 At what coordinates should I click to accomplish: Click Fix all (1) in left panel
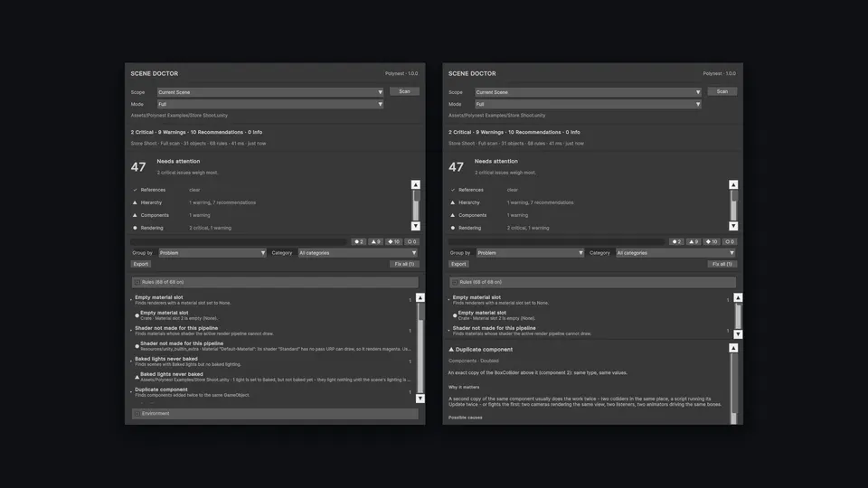pyautogui.click(x=404, y=264)
